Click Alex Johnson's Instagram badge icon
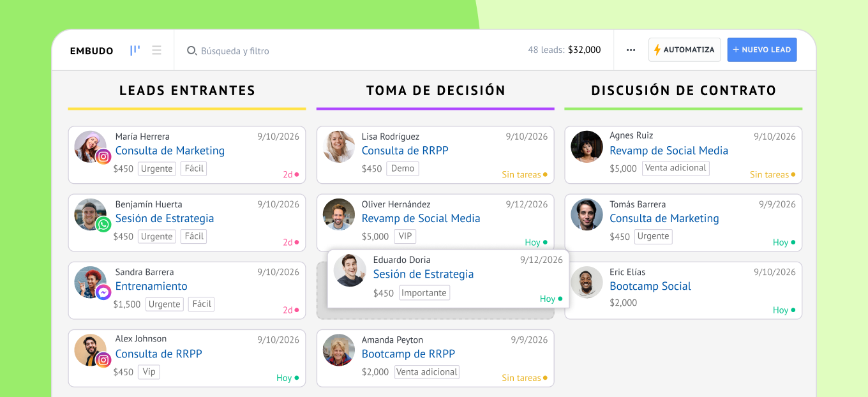The height and width of the screenshot is (397, 868). [103, 360]
